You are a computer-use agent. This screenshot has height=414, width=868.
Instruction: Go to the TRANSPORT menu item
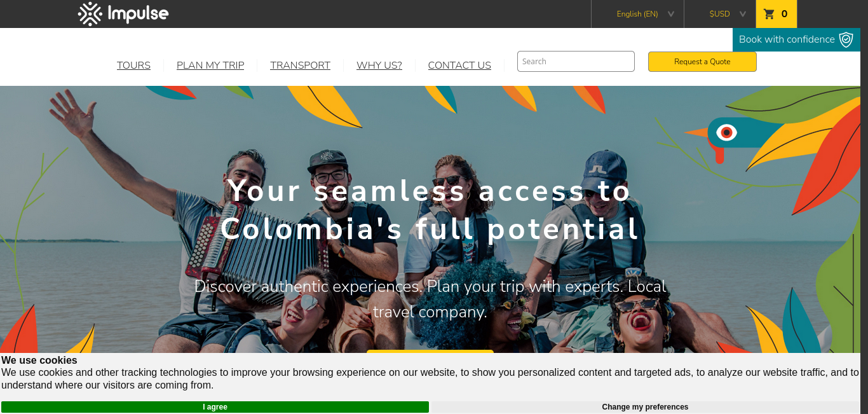[300, 65]
